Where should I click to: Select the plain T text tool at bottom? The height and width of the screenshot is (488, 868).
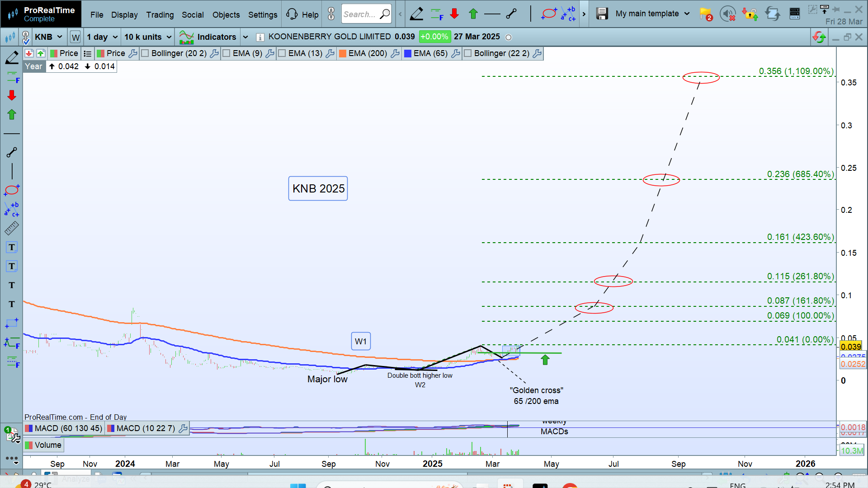point(12,304)
